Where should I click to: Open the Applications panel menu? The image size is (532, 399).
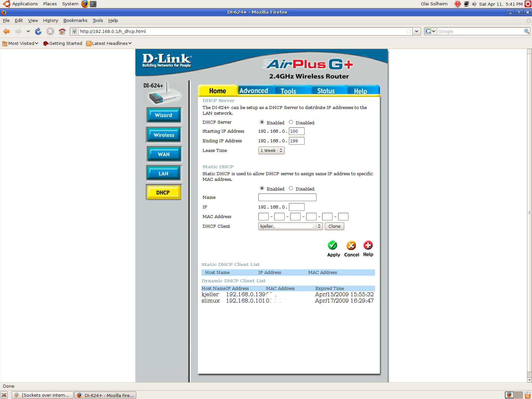coord(25,4)
